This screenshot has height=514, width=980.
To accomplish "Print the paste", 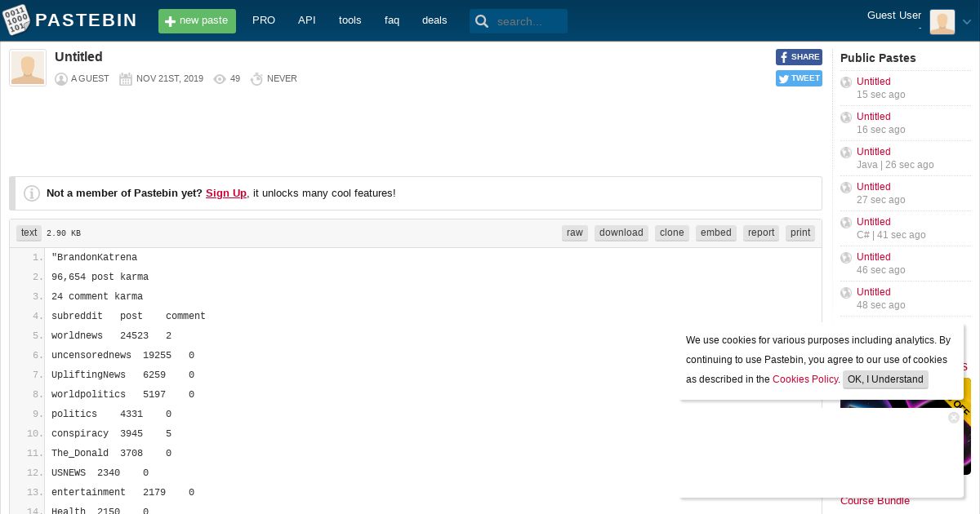I will (x=800, y=233).
